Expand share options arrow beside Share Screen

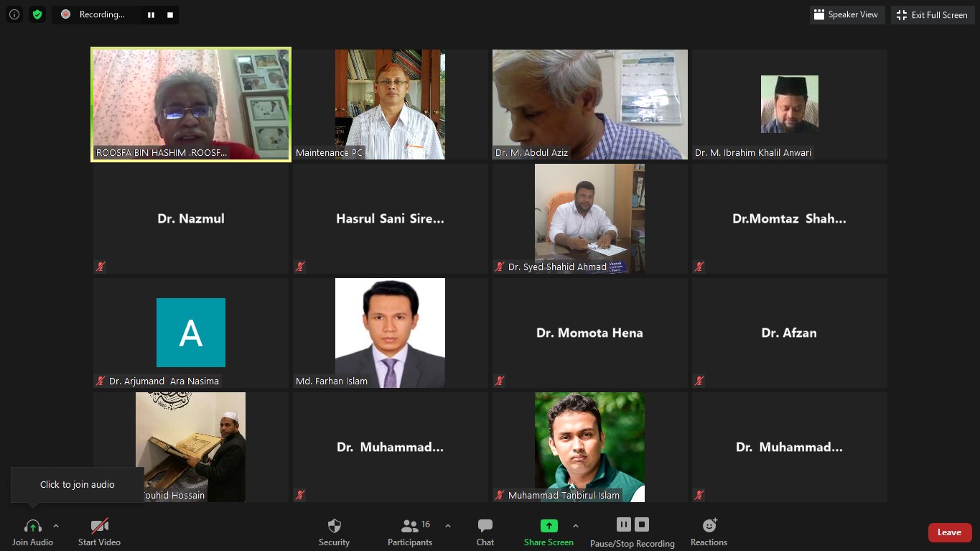pyautogui.click(x=575, y=526)
